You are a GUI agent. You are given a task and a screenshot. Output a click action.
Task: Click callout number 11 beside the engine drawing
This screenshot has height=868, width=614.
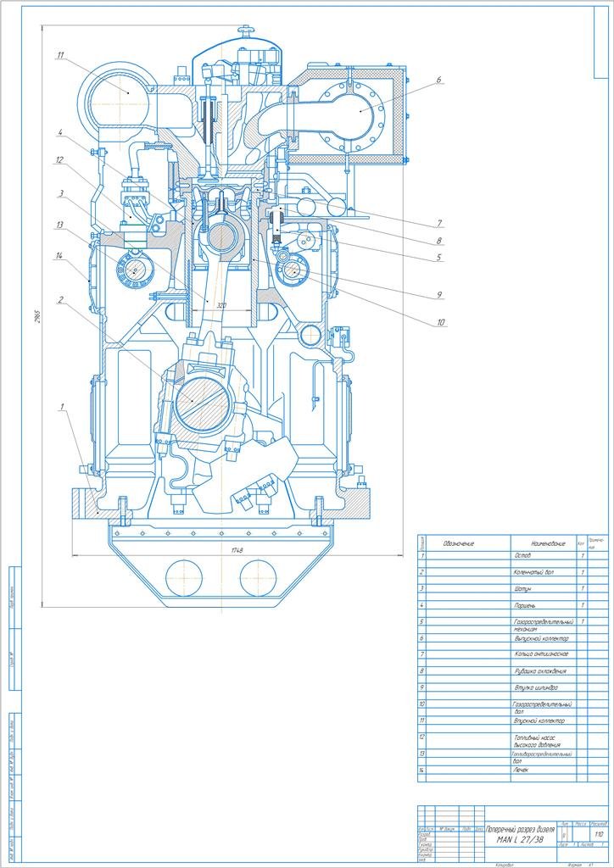tap(60, 54)
